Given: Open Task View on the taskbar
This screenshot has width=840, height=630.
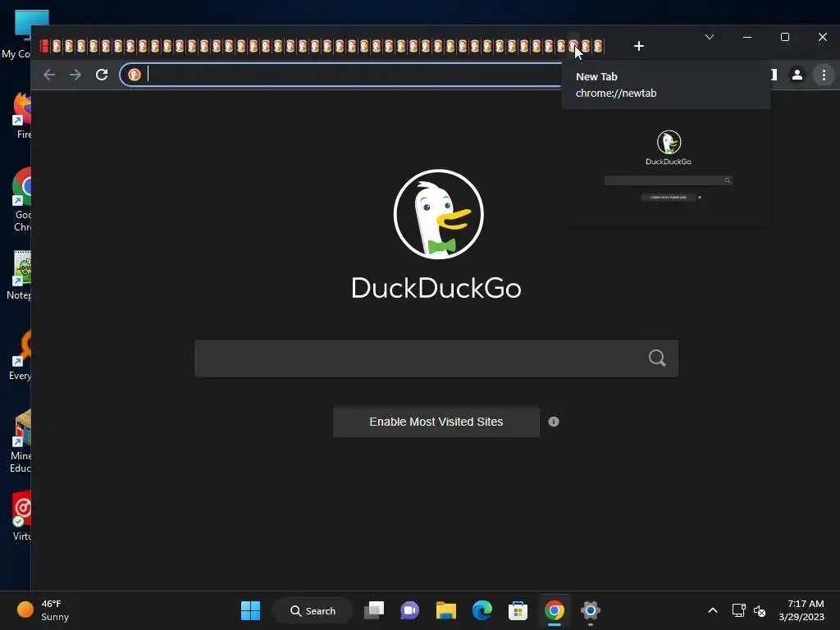Looking at the screenshot, I should click(x=374, y=610).
